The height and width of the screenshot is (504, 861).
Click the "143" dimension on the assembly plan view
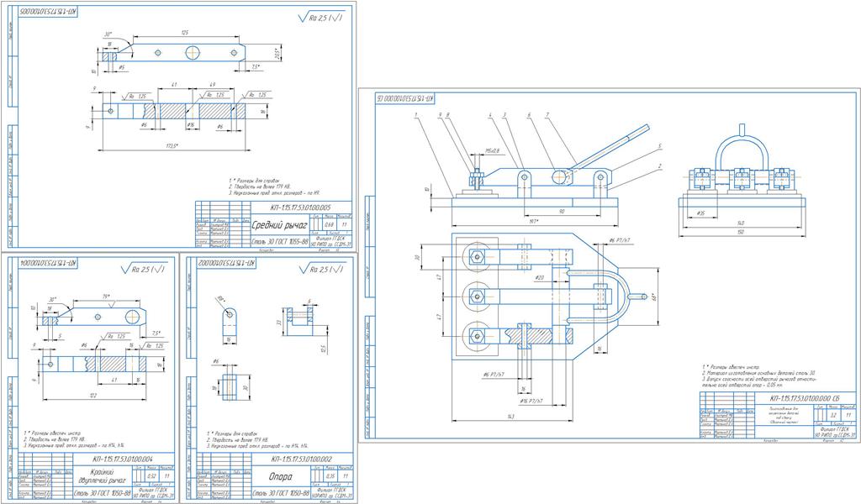tap(510, 417)
